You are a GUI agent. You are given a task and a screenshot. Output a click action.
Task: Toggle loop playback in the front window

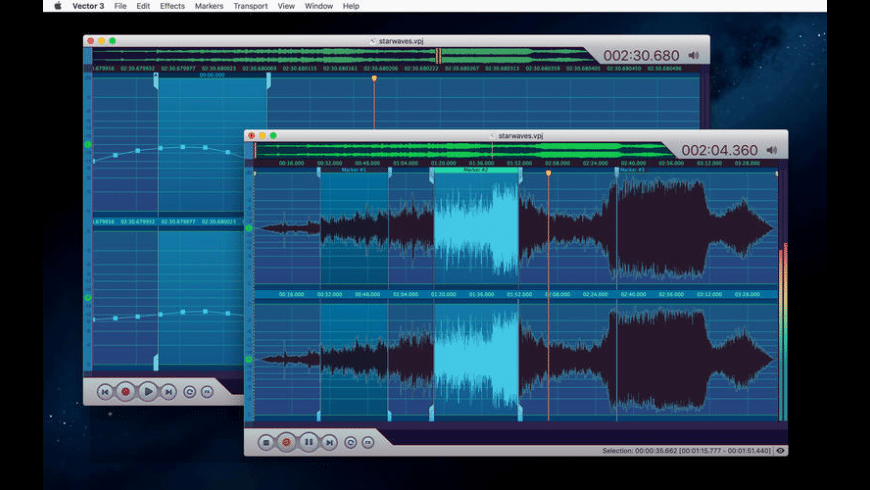coord(351,441)
